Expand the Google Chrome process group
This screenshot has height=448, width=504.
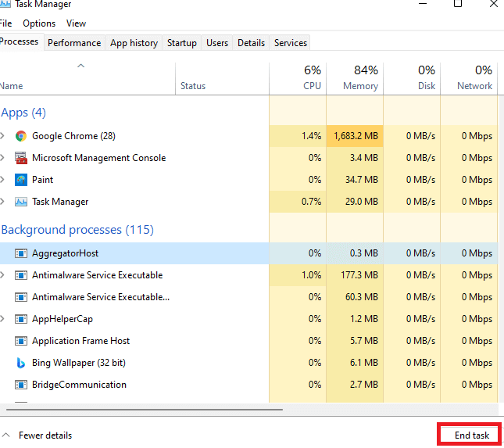pyautogui.click(x=3, y=136)
